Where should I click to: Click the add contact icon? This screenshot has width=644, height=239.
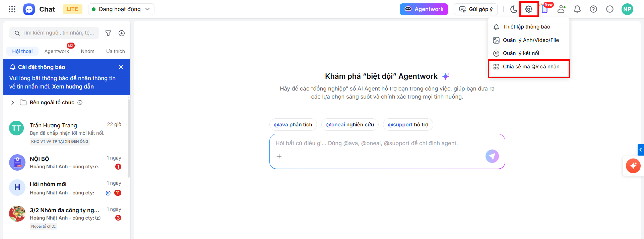tap(562, 9)
